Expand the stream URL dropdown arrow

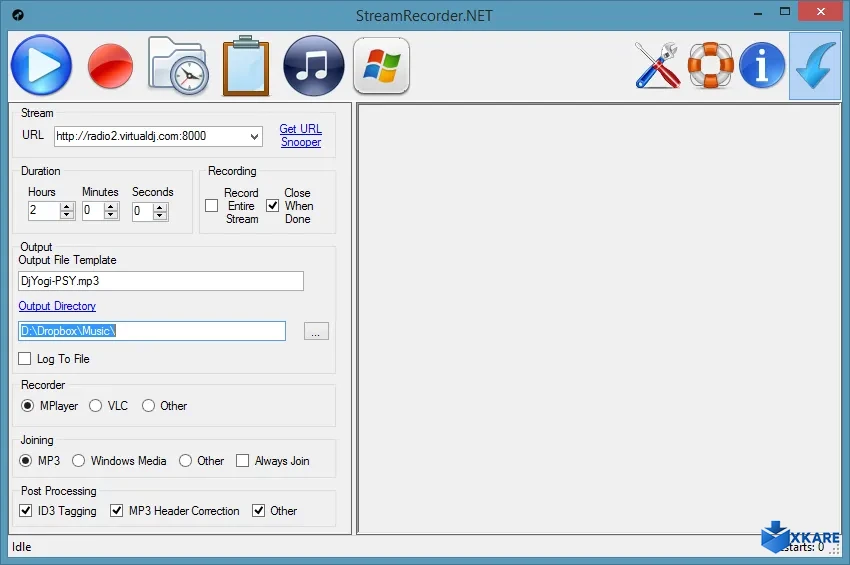pos(254,136)
